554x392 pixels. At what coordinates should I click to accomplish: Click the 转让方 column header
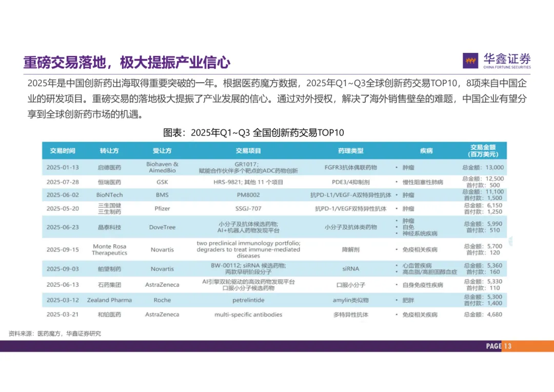click(110, 150)
